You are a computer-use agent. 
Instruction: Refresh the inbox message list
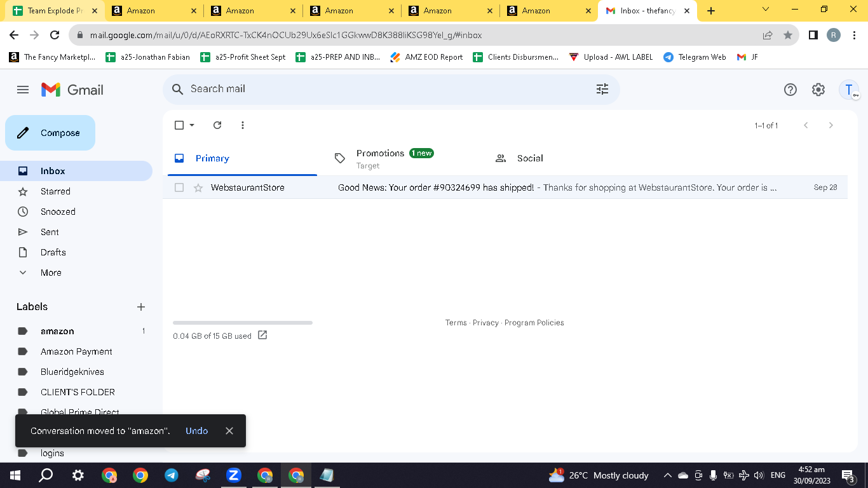(x=217, y=125)
